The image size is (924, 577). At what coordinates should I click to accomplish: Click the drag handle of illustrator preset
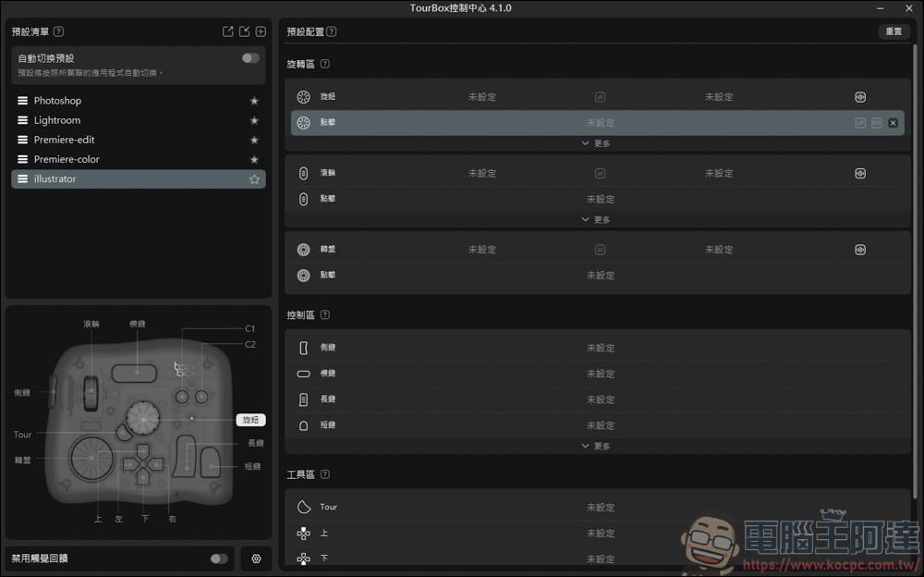tap(22, 178)
